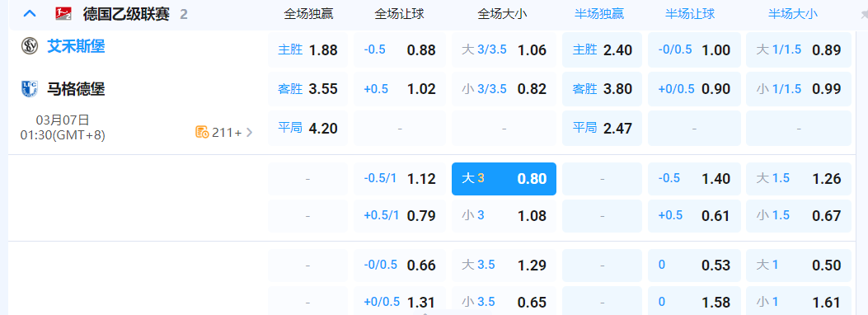This screenshot has width=868, height=315.
Task: Open the 马格德堡 team name
Action: [76, 89]
